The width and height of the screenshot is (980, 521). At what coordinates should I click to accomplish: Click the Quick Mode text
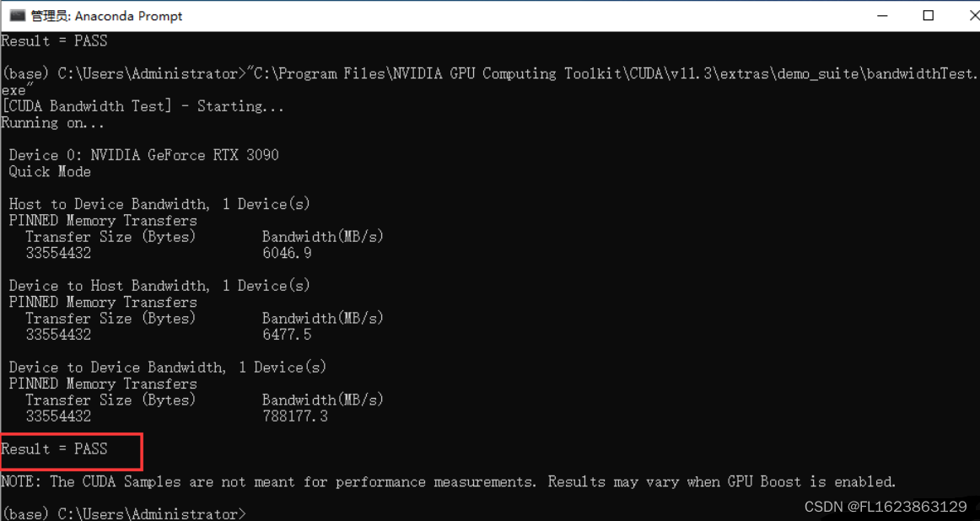[x=50, y=172]
